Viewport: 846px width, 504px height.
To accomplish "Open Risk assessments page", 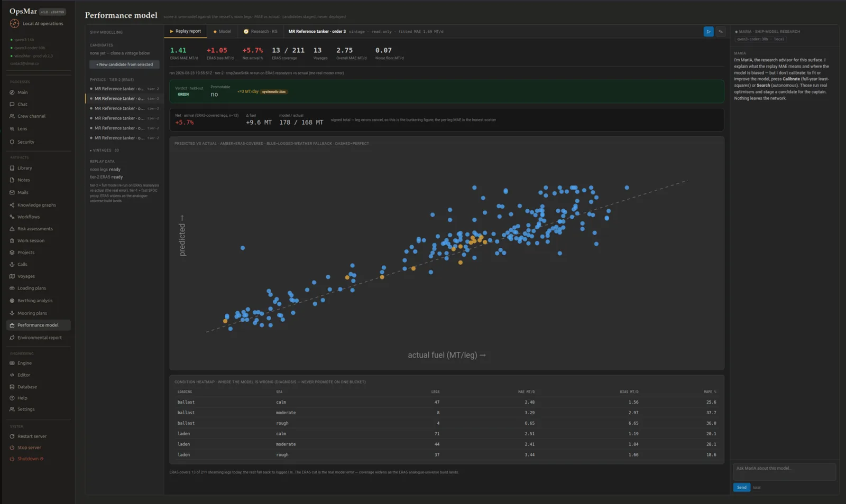I will (x=35, y=229).
